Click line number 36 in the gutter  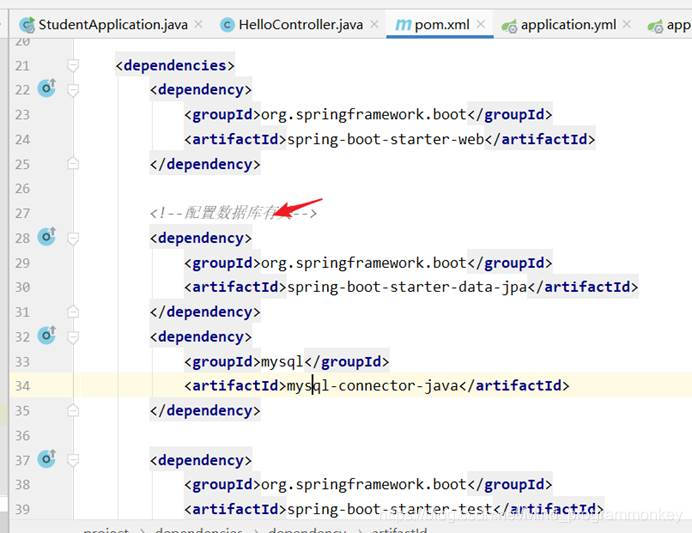point(23,436)
